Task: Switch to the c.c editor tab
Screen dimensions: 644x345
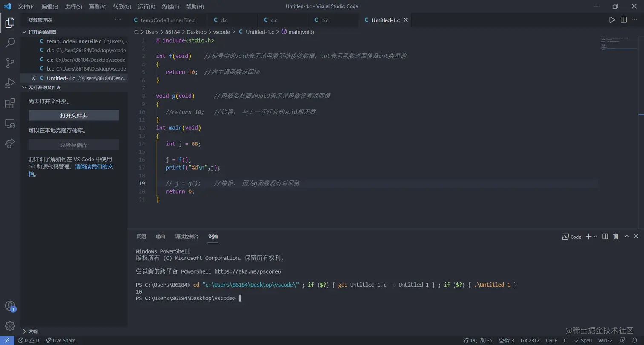Action: pyautogui.click(x=283, y=20)
